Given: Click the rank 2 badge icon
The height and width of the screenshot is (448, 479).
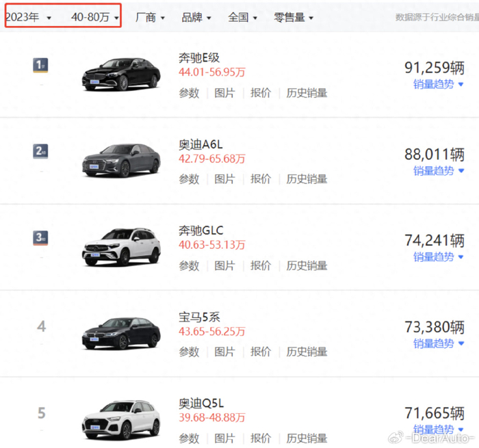Looking at the screenshot, I should 41,152.
